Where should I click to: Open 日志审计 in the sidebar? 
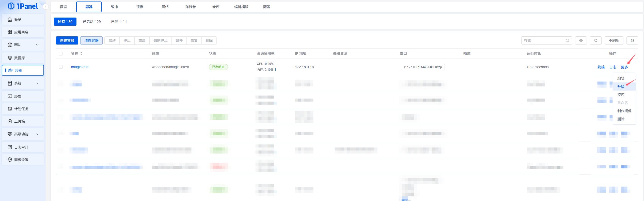pyautogui.click(x=23, y=147)
